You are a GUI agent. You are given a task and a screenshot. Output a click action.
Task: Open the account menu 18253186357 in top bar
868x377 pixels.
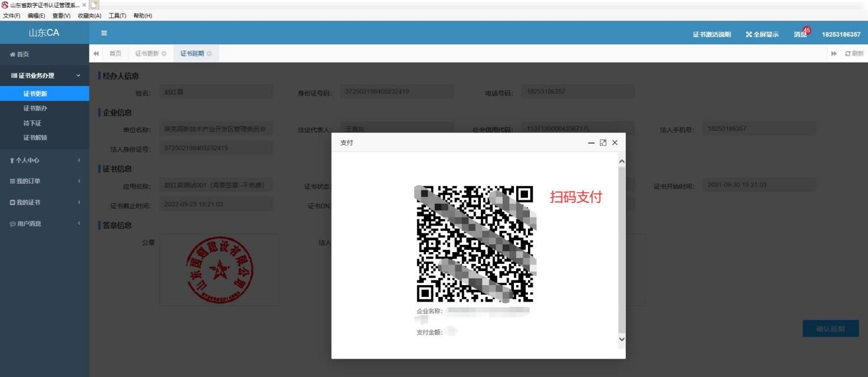click(841, 34)
